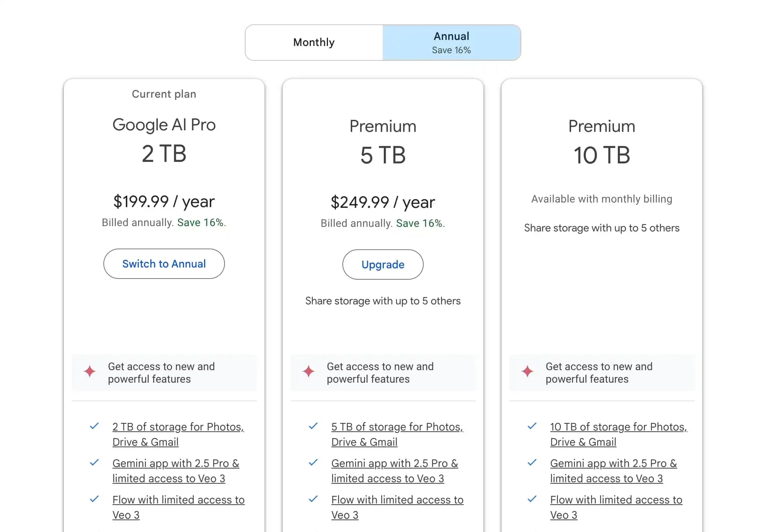Open the "5 TB of storage" link in the Premium column

(397, 434)
